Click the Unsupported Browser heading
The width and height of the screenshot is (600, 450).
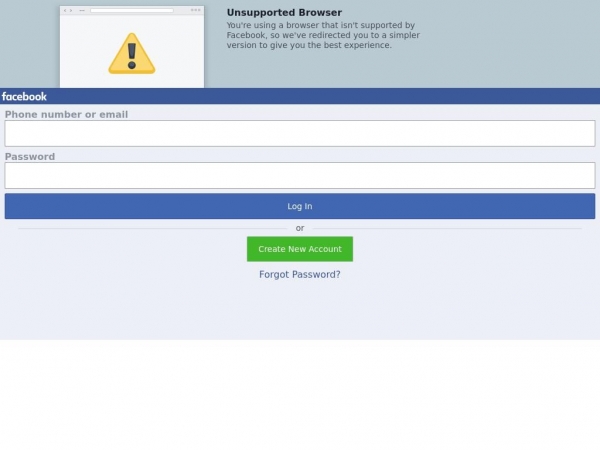(284, 12)
